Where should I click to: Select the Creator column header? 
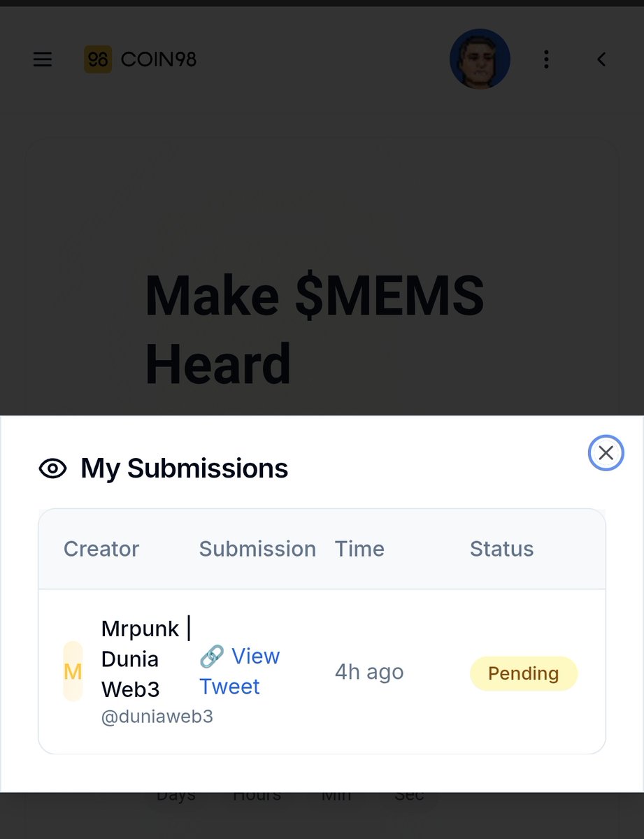101,549
